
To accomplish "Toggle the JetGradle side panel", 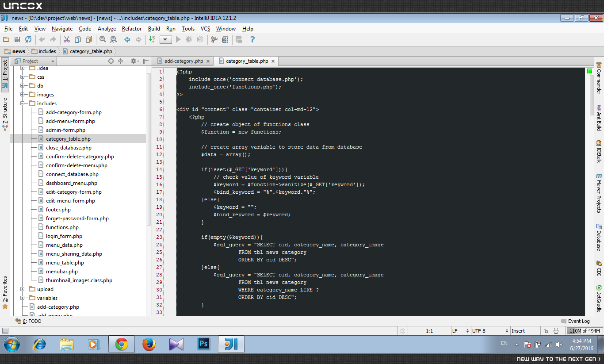I will (599, 298).
